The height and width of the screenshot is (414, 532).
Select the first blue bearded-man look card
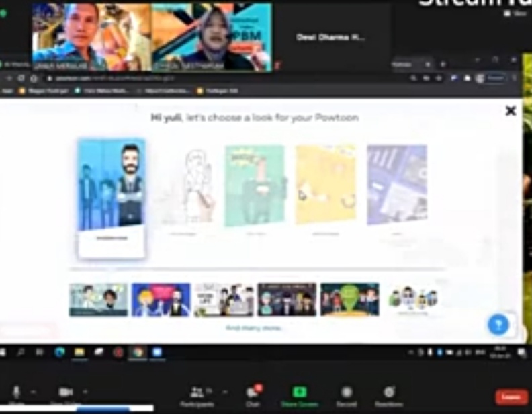(112, 198)
